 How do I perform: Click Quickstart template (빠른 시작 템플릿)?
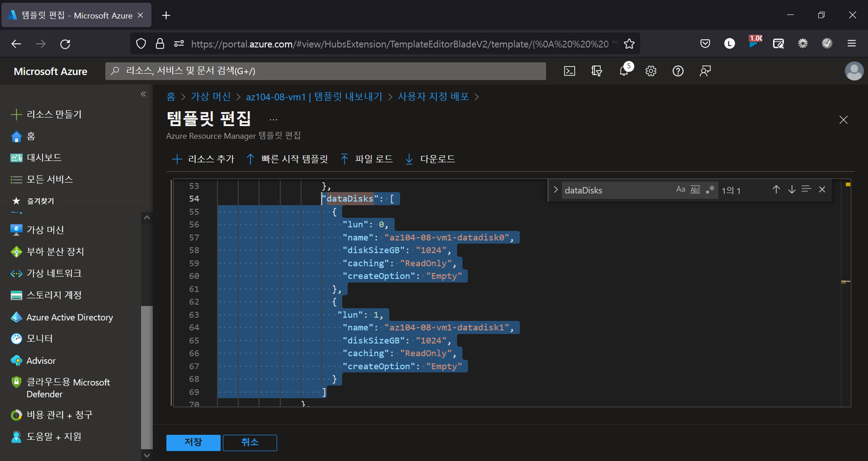click(x=287, y=159)
